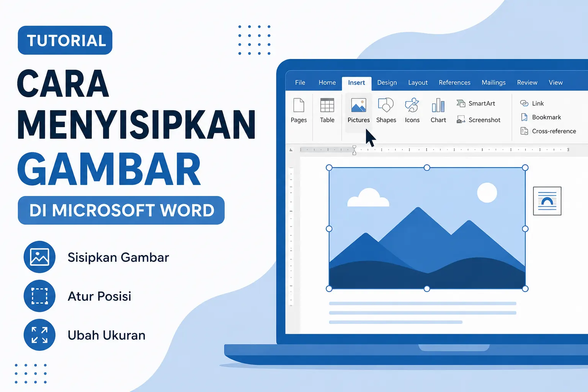This screenshot has width=588, height=392.
Task: Click the indent marker on the ruler
Action: pos(354,150)
